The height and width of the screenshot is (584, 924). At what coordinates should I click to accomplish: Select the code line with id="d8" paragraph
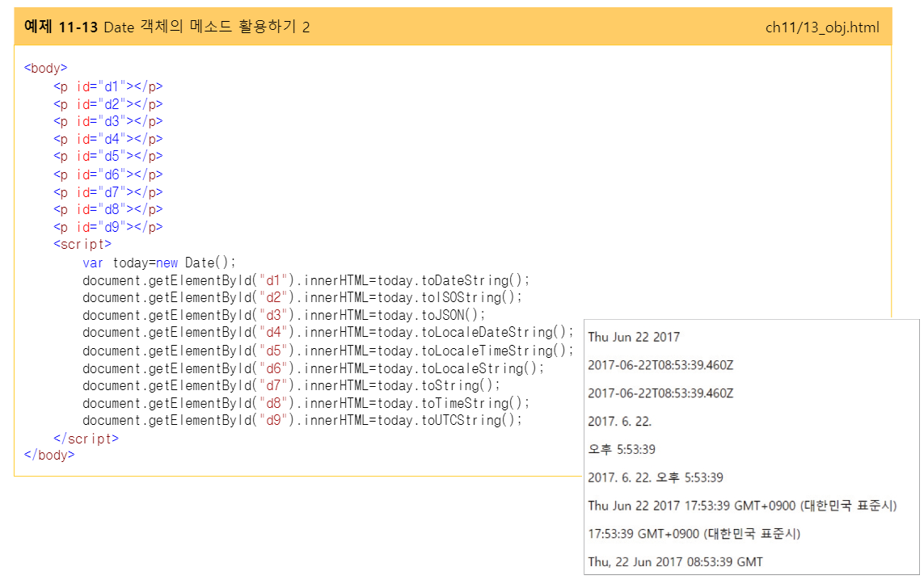tap(108, 209)
